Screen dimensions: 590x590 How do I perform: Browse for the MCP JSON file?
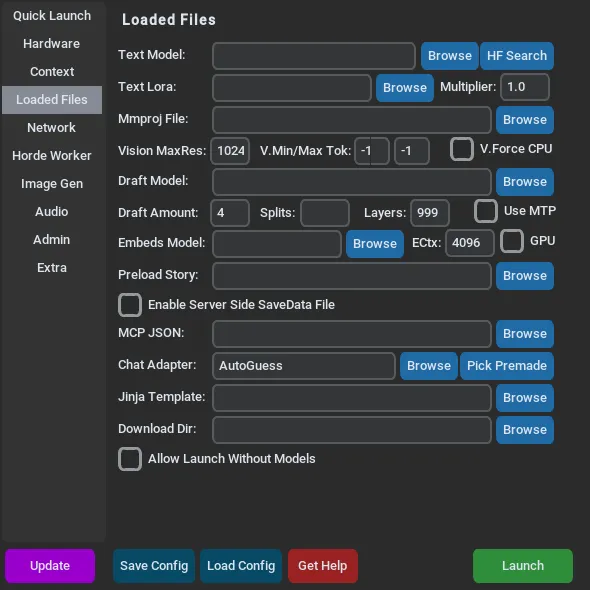tap(525, 334)
